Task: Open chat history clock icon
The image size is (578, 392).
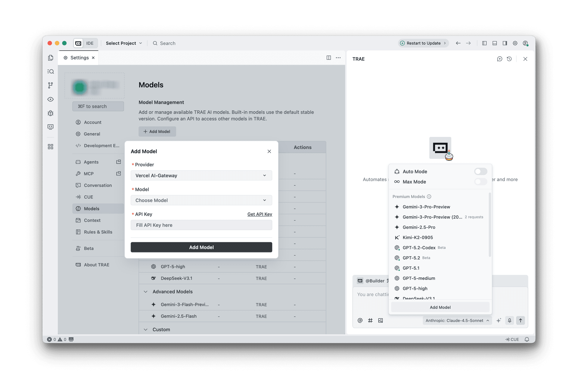Action: pos(509,59)
